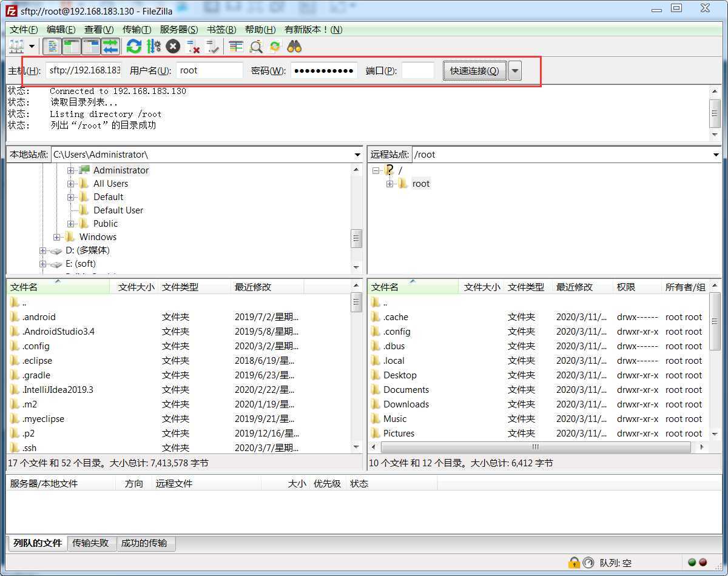Open the 文件(F) menu

(24, 30)
